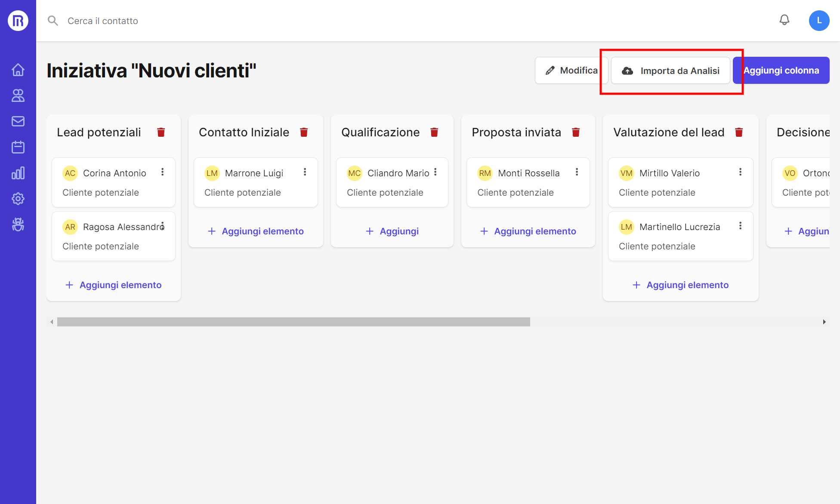Open the calendar icon in sidebar
Viewport: 840px width, 504px height.
pyautogui.click(x=18, y=147)
